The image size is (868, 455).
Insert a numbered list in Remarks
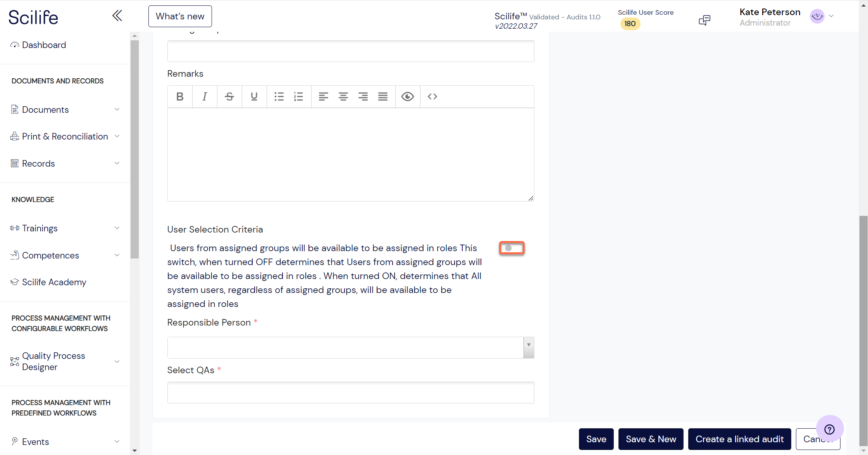click(x=298, y=97)
